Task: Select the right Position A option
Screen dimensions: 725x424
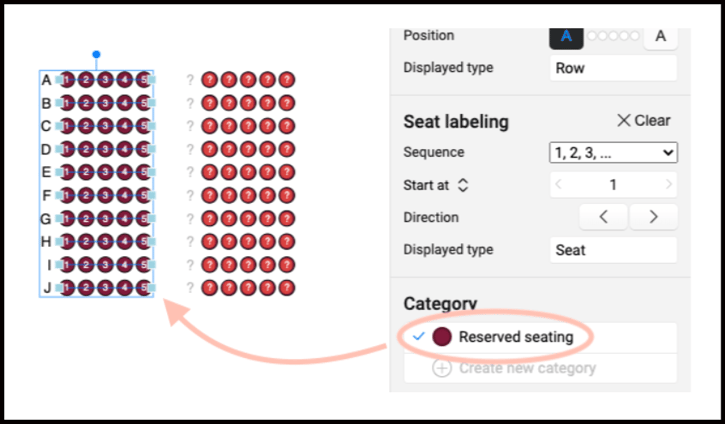Action: [x=660, y=36]
